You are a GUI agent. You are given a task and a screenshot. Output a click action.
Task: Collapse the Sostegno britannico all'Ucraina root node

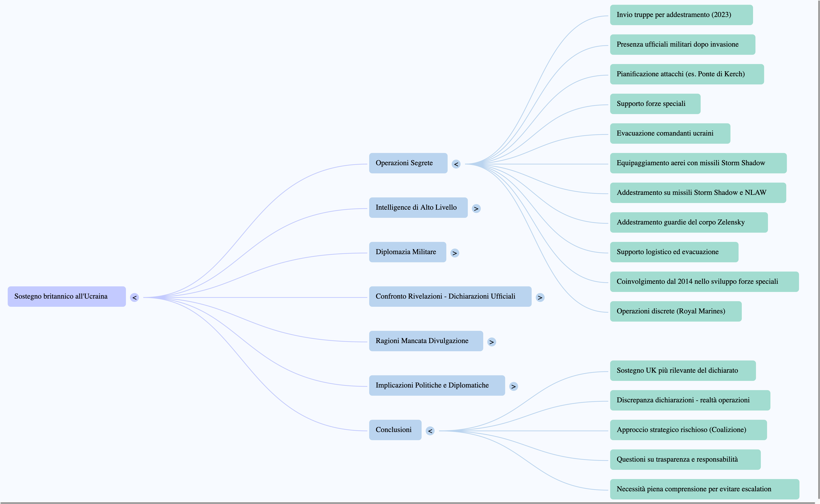click(x=134, y=297)
